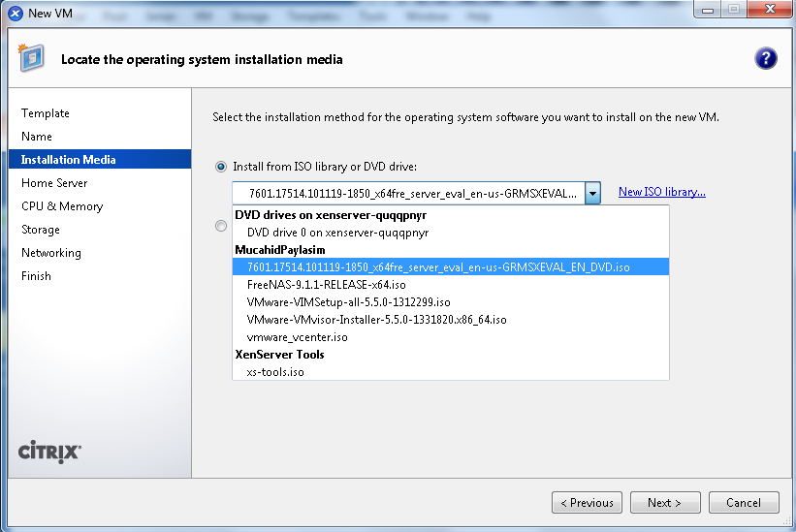The image size is (796, 532).
Task: Click the Previous button
Action: [x=587, y=503]
